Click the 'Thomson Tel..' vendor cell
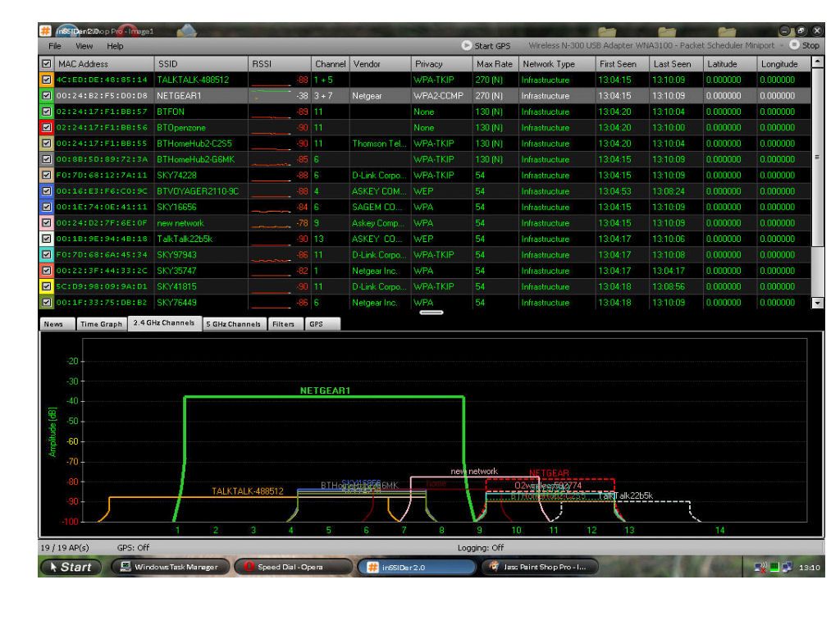Viewport: 840px width, 630px height. pyautogui.click(x=379, y=144)
